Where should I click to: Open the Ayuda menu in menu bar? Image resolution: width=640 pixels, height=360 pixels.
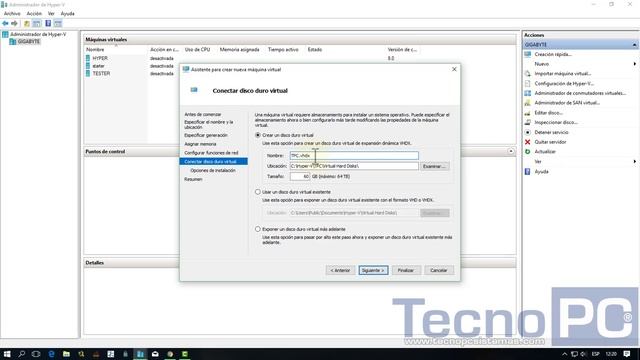coord(68,13)
